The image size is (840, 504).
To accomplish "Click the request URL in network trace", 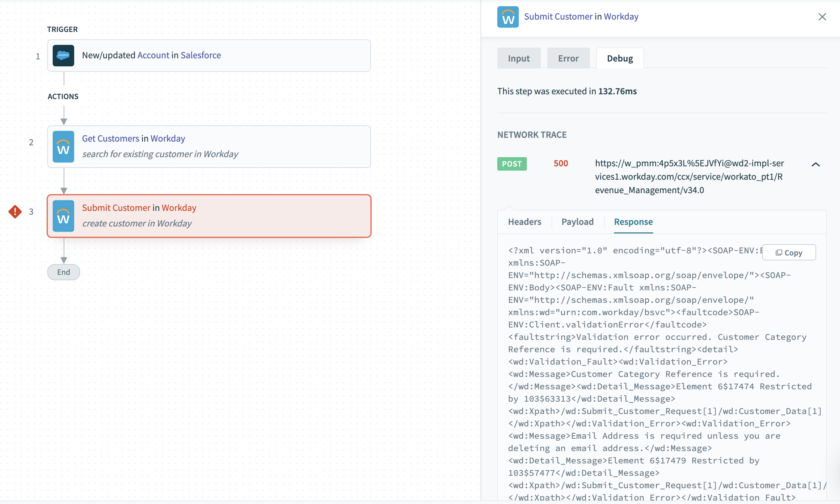I will (x=689, y=177).
